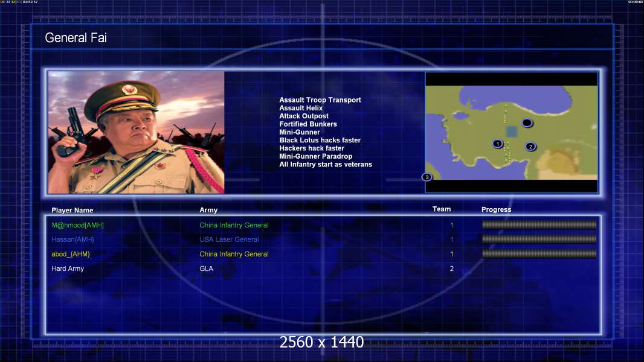644x362 pixels.
Task: Click the map preview thumbnail
Action: click(511, 132)
